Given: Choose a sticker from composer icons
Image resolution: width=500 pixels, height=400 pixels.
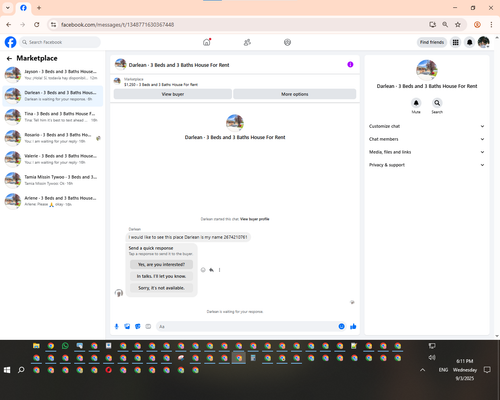Looking at the screenshot, I should pyautogui.click(x=138, y=327).
